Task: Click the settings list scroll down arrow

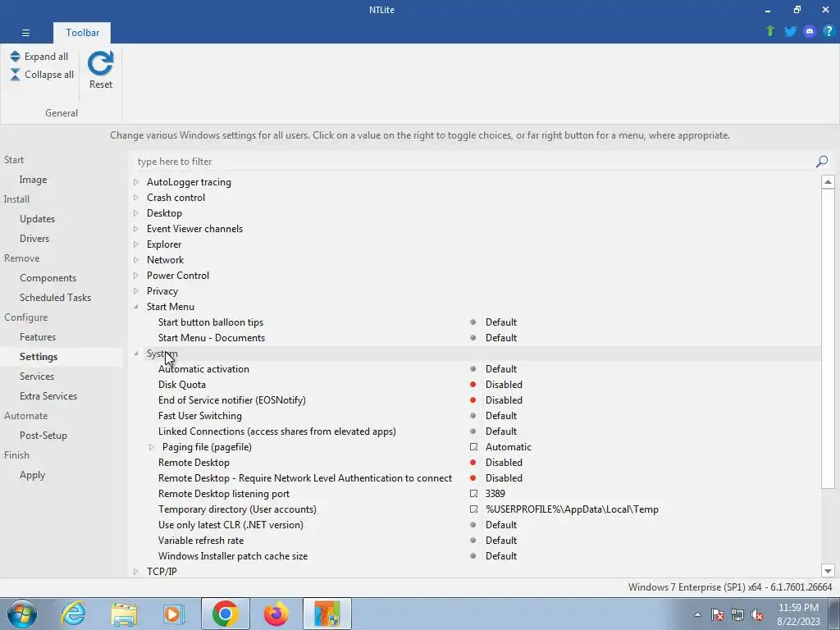Action: (828, 571)
